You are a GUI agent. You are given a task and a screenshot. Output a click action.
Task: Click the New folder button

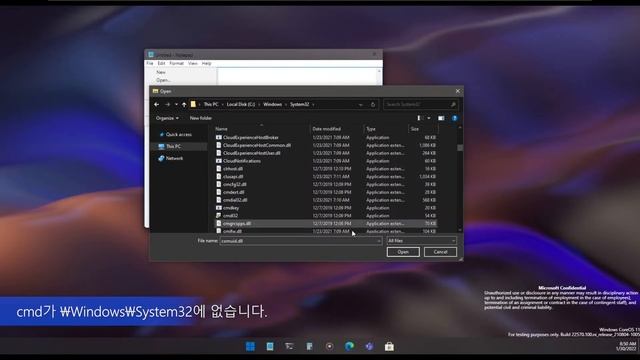(201, 118)
